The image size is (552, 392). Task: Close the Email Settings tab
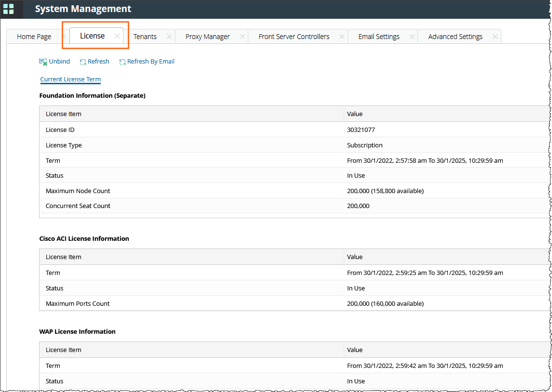[x=412, y=37]
